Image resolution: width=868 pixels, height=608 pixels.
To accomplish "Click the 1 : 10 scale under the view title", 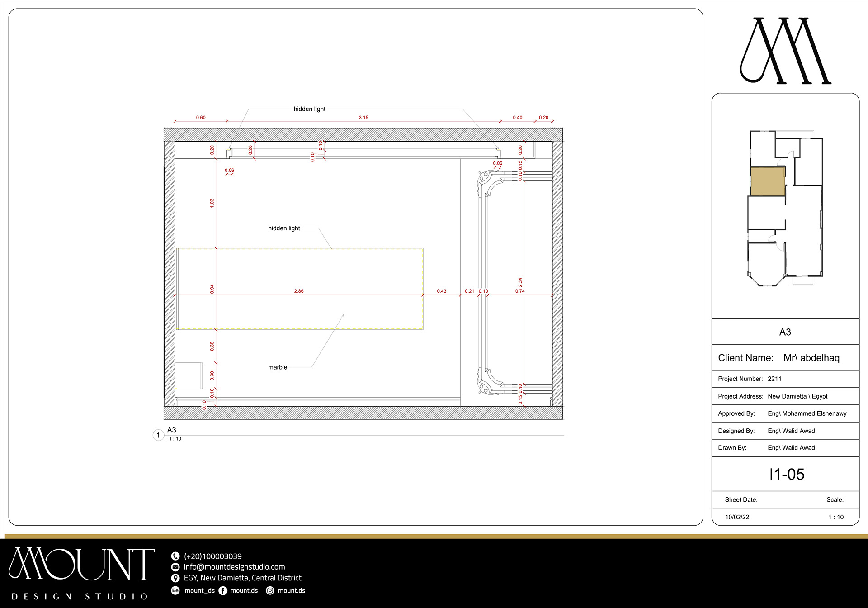I will [175, 439].
